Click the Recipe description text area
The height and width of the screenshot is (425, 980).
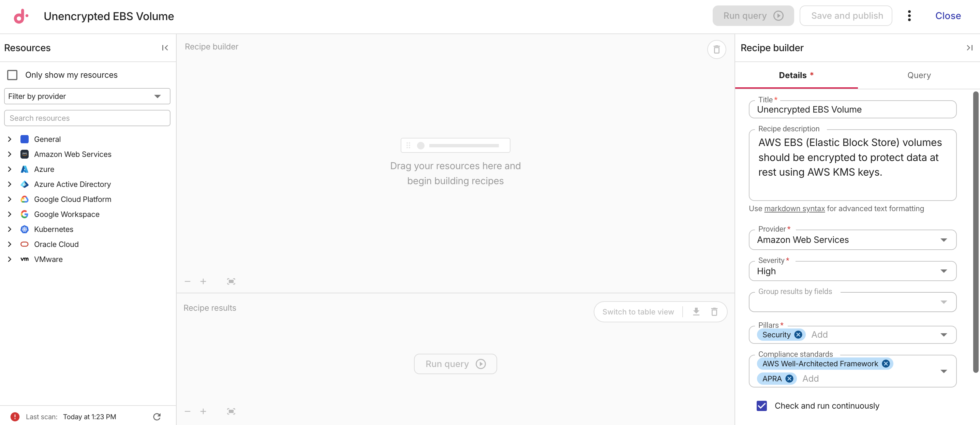pos(852,165)
